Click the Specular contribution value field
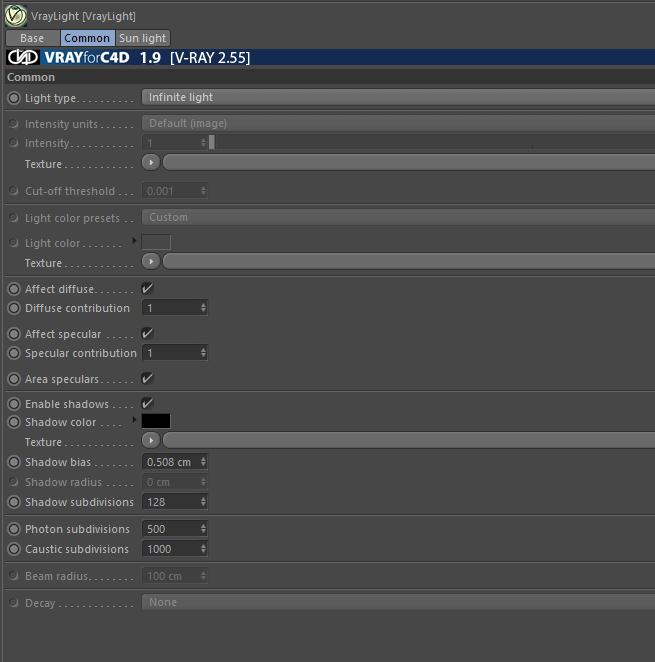The height and width of the screenshot is (662, 655). 174,353
